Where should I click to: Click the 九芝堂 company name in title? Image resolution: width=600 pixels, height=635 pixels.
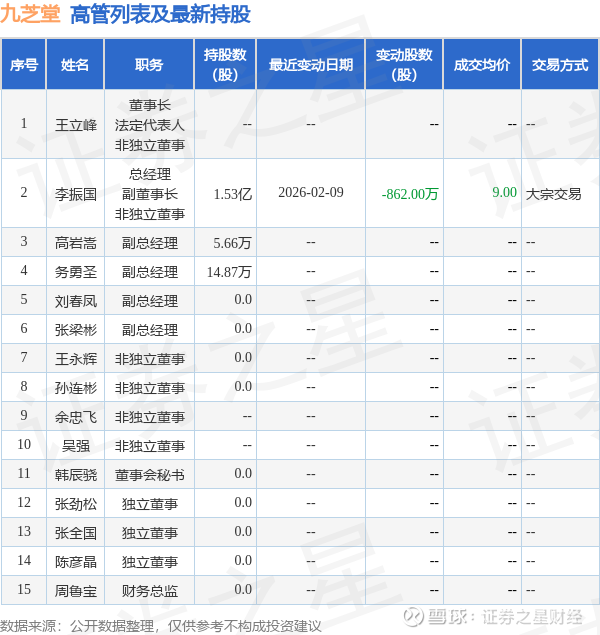click(x=30, y=14)
